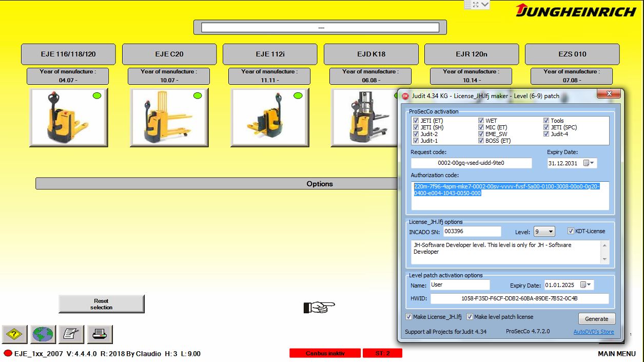Click the printer icon
This screenshot has height=362, width=644.
tap(100, 334)
